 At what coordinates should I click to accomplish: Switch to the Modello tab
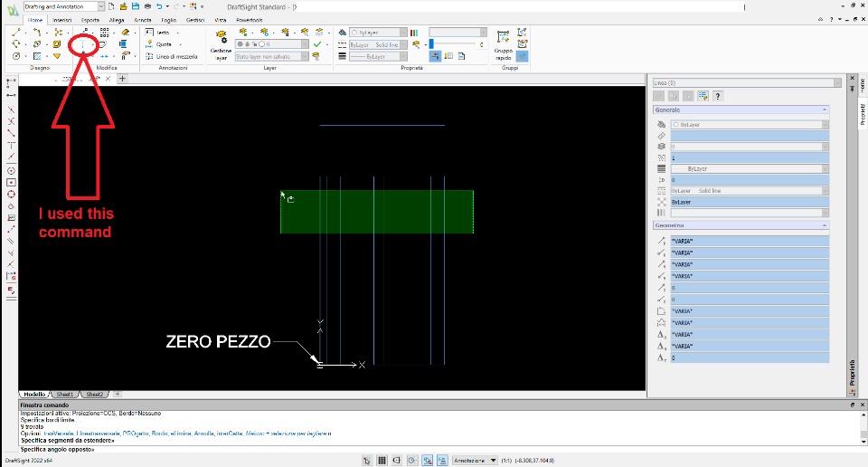click(x=34, y=395)
